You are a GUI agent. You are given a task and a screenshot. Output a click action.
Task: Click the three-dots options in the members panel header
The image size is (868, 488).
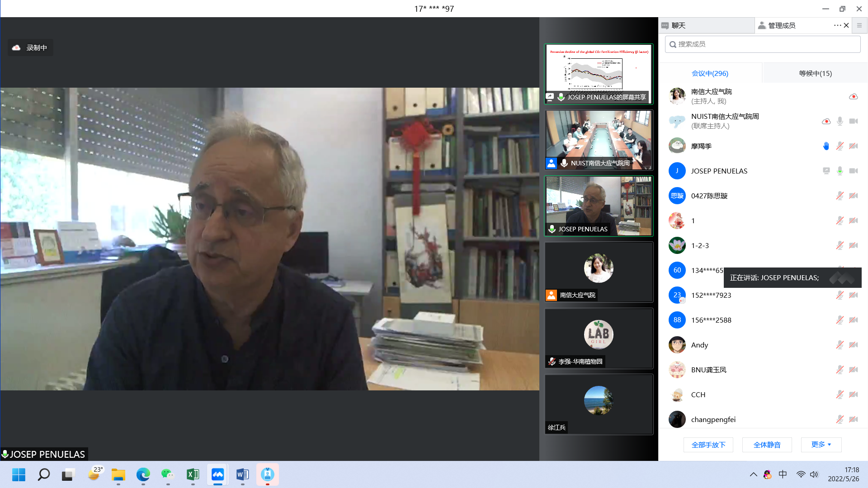[837, 25]
